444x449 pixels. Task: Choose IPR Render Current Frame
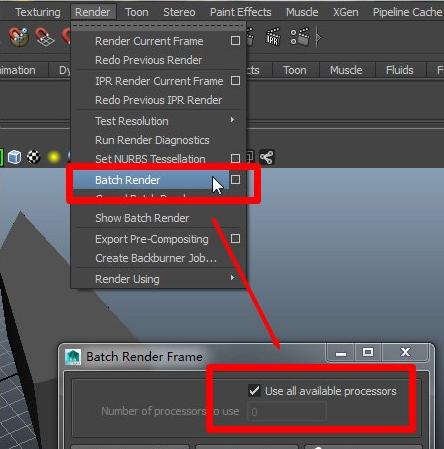coord(159,81)
